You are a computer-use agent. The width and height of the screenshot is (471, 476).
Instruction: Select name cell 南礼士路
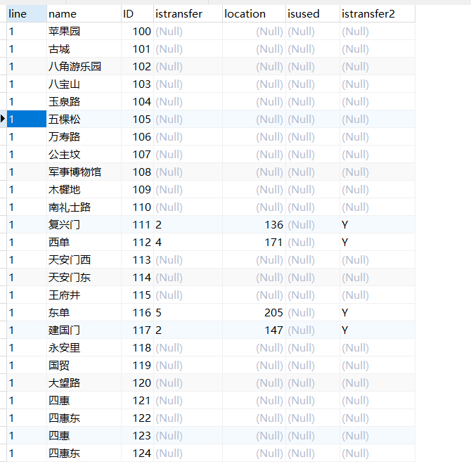pyautogui.click(x=84, y=207)
